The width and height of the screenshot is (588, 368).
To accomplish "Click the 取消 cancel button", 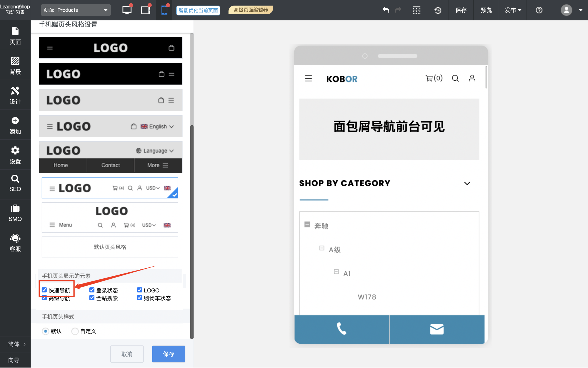I will coord(127,354).
